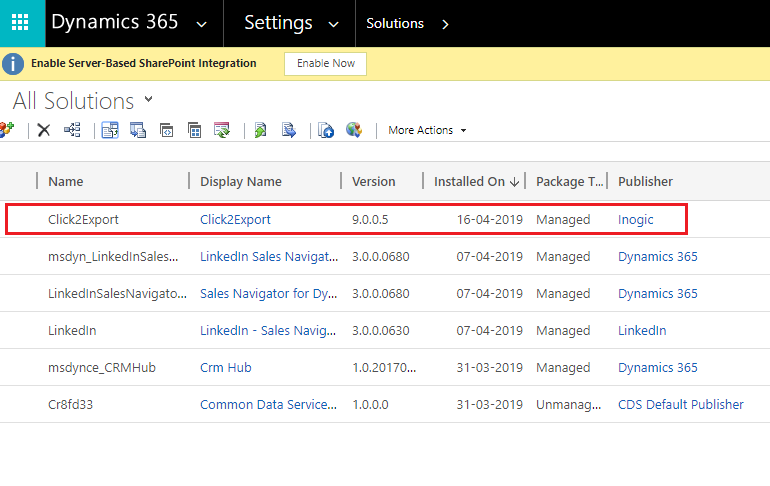The height and width of the screenshot is (486, 770).
Task: Open the All Solutions view selector
Action: coord(148,100)
